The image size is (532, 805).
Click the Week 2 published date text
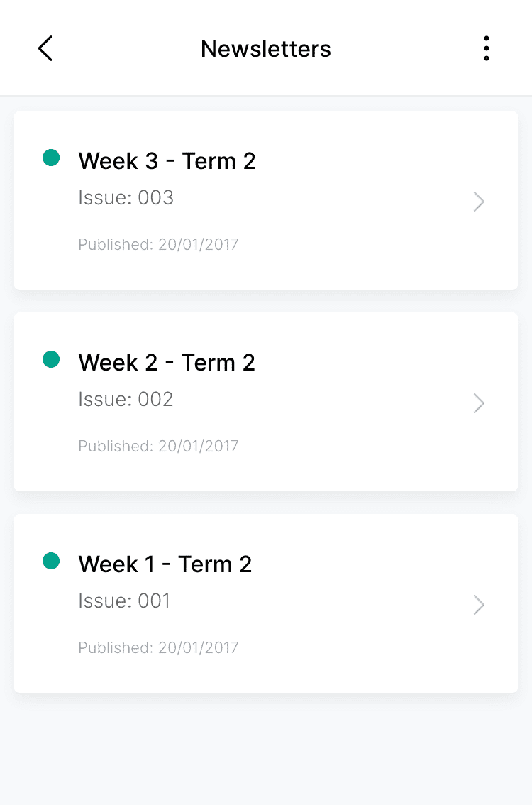coord(158,447)
